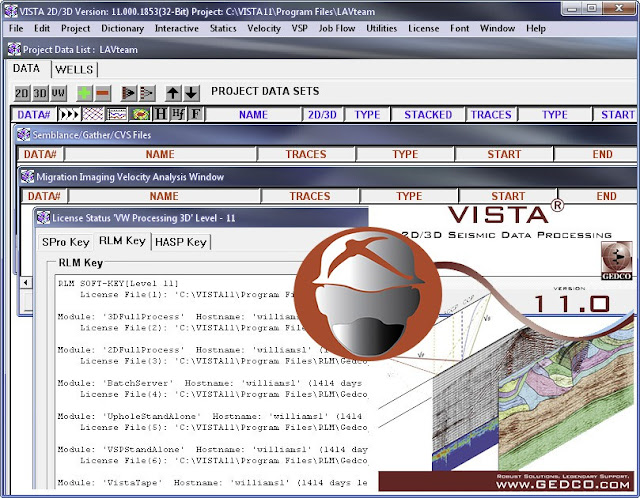Open the VSP menu
This screenshot has width=640, height=498.
pos(300,28)
